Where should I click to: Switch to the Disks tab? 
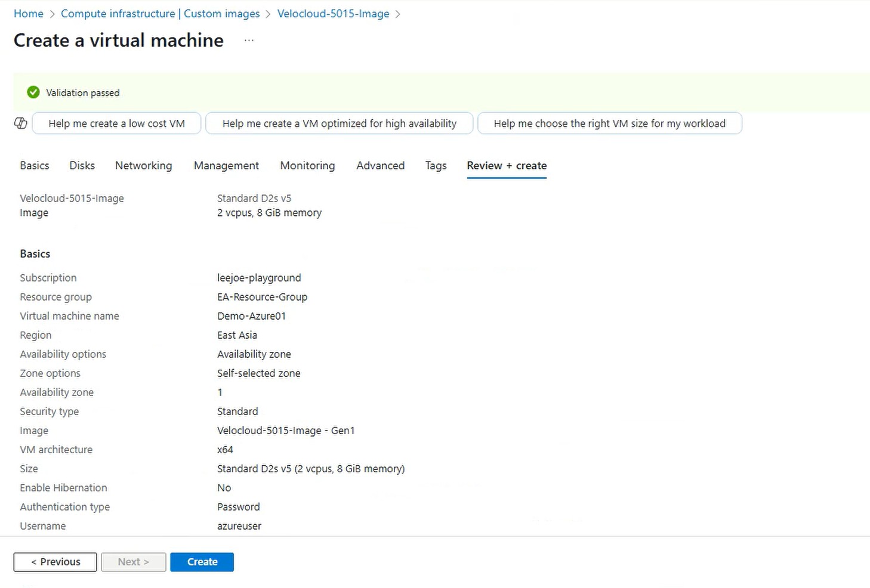[82, 166]
